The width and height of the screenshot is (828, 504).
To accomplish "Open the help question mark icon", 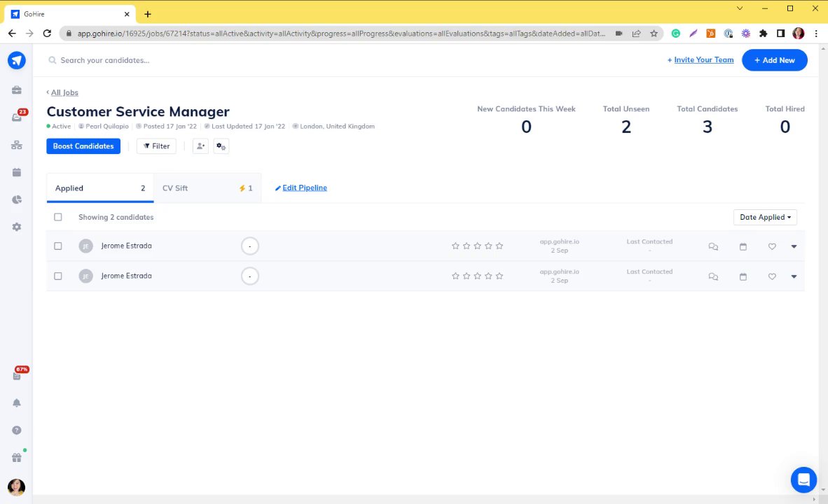I will pos(16,430).
